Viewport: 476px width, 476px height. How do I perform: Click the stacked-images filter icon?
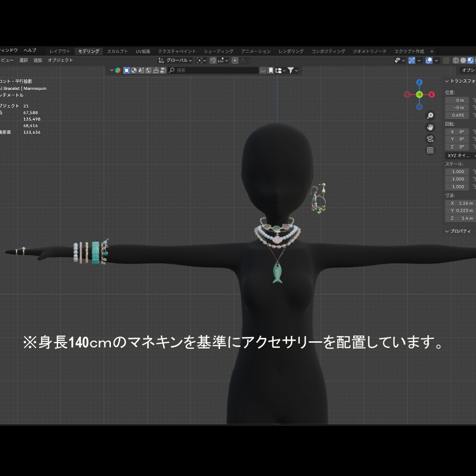click(163, 70)
